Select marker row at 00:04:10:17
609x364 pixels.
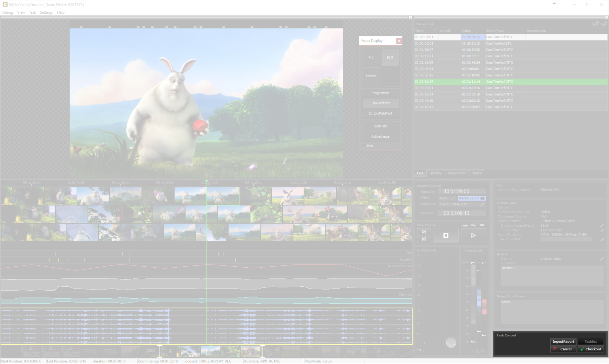pyautogui.click(x=511, y=107)
